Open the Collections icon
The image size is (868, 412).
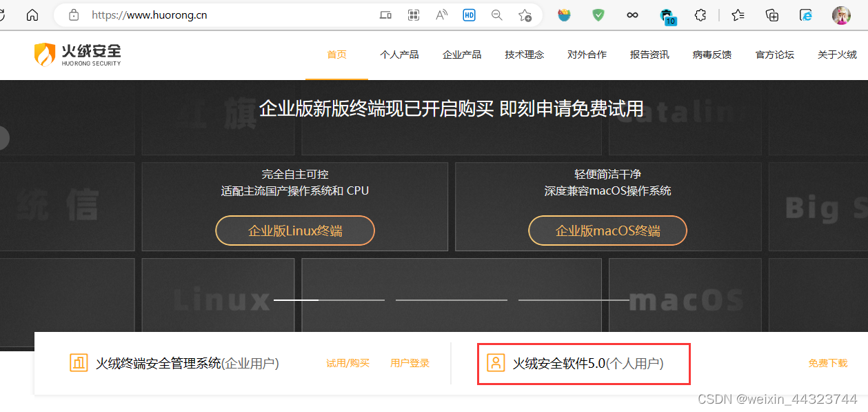pos(772,14)
